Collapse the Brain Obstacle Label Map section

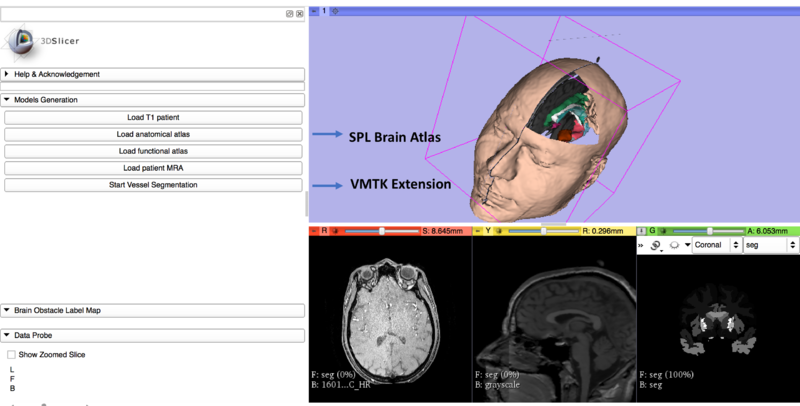8,311
